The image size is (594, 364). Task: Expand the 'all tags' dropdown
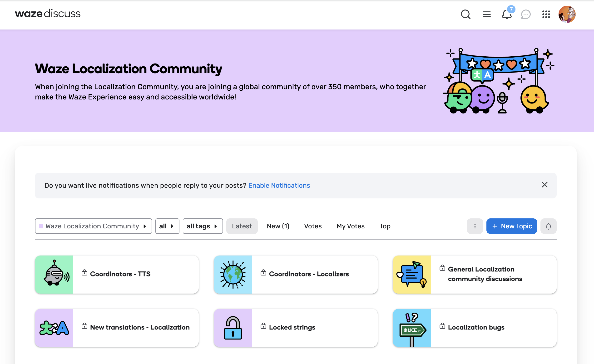coord(203,226)
